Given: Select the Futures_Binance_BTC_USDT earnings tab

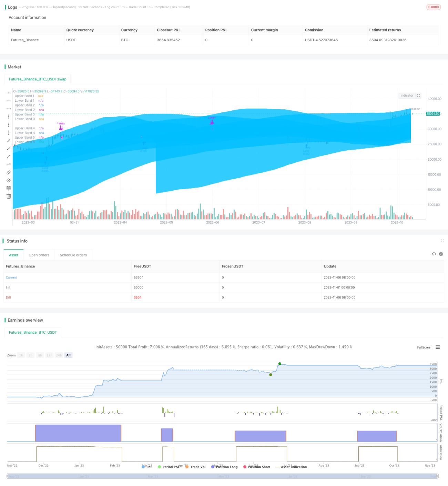Looking at the screenshot, I should (33, 332).
